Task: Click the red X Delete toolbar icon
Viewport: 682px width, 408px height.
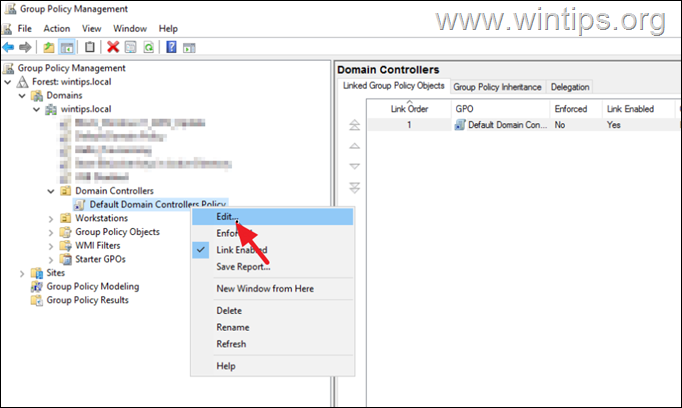Action: pyautogui.click(x=113, y=47)
